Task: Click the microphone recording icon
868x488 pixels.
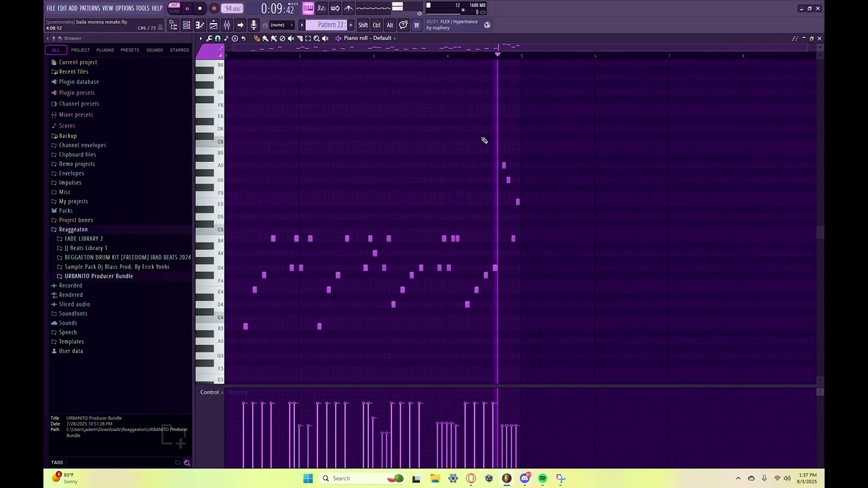Action: (x=254, y=25)
